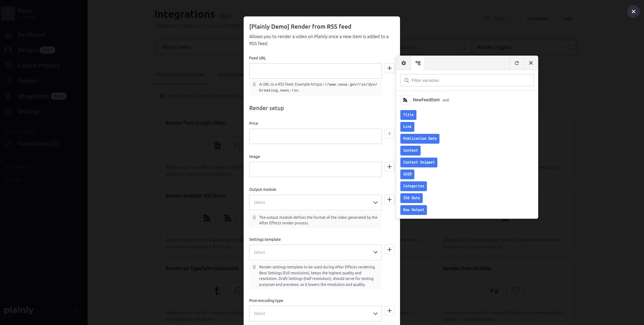
Task: Clear the Render triggers filter
Action: click(563, 47)
